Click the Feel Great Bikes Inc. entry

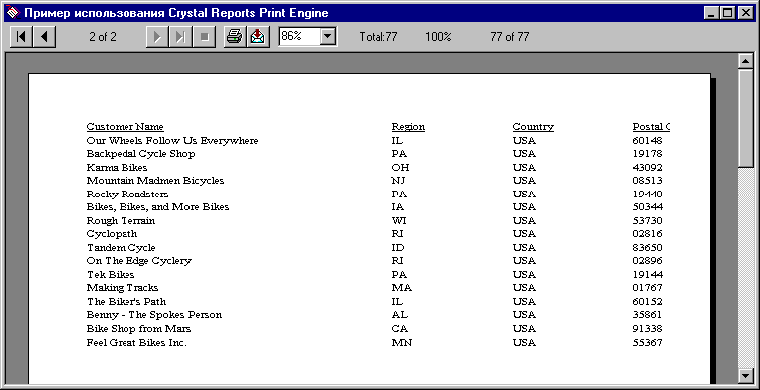(x=137, y=343)
